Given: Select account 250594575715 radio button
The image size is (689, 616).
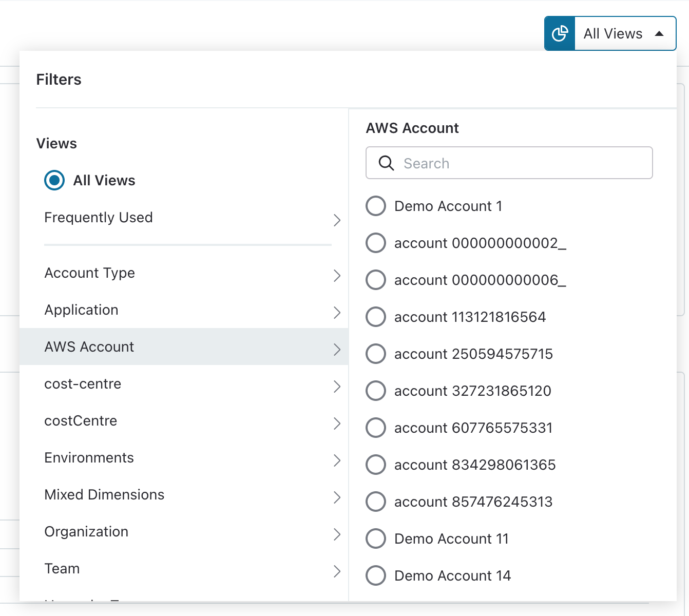Looking at the screenshot, I should tap(376, 354).
